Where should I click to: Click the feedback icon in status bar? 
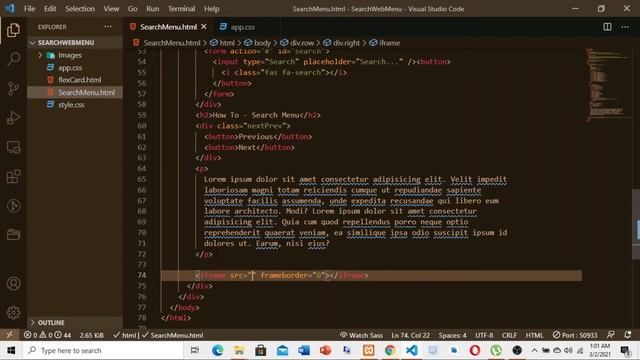pyautogui.click(x=611, y=335)
